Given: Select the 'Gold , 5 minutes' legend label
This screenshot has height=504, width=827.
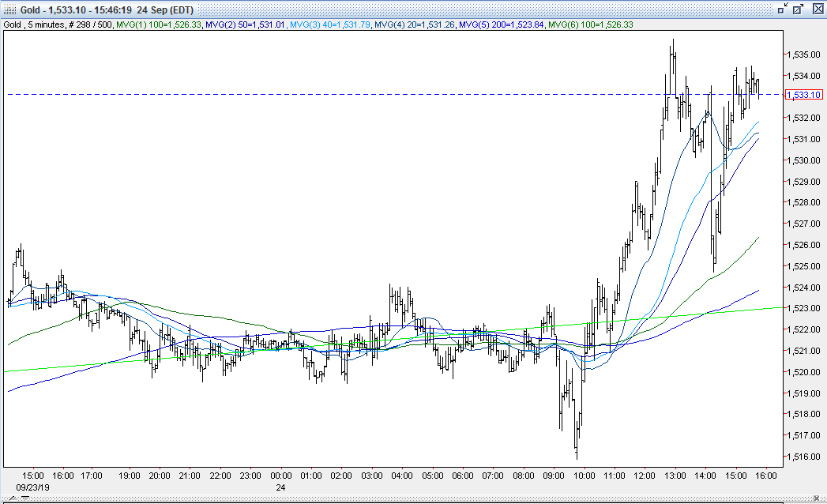Looking at the screenshot, I should tap(34, 24).
